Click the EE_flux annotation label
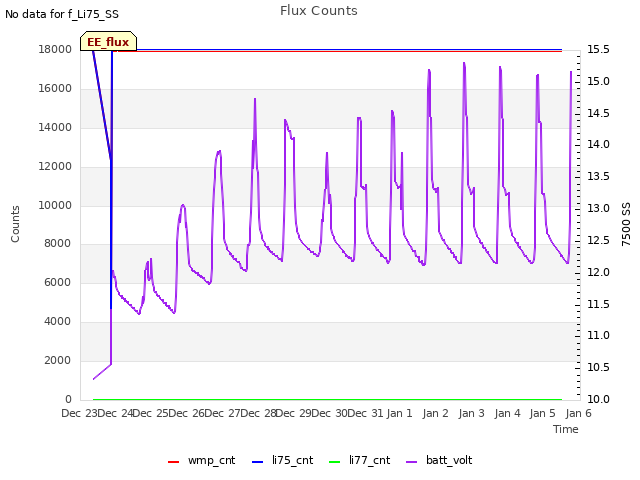The height and width of the screenshot is (480, 640). point(108,42)
